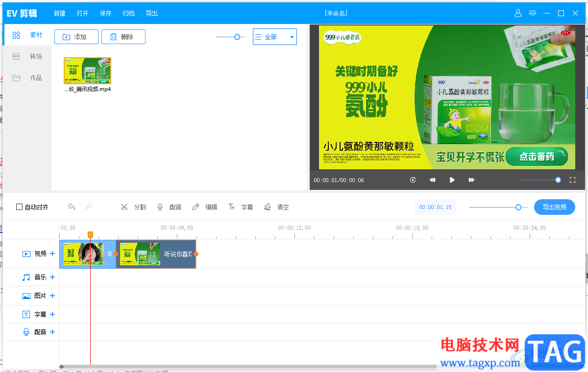This screenshot has height=372, width=588.
Task: Select the second clip 听说你喜欢
Action: point(156,254)
